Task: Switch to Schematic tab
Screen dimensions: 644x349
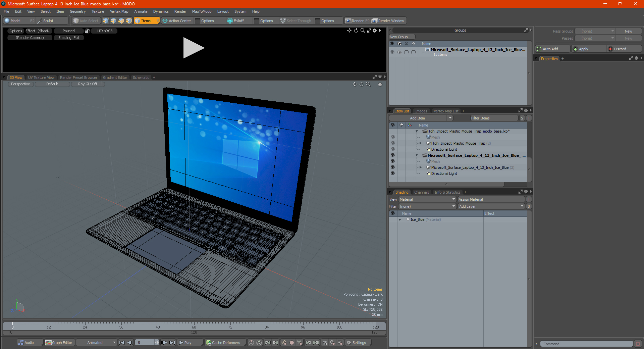Action: [141, 78]
